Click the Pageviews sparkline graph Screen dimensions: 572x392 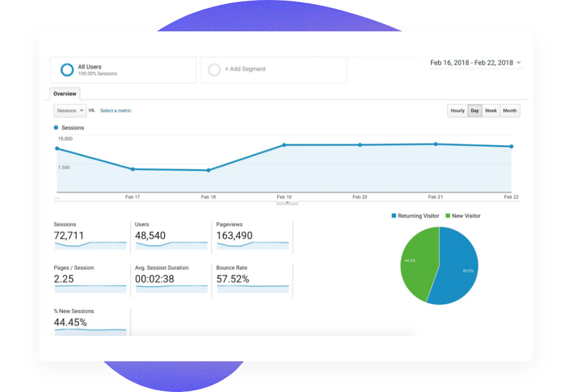click(x=251, y=245)
